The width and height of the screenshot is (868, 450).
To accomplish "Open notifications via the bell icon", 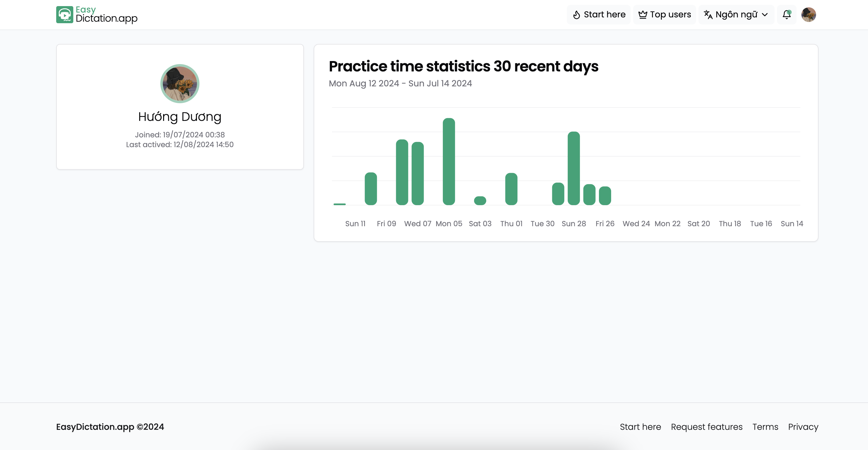I will 786,14.
